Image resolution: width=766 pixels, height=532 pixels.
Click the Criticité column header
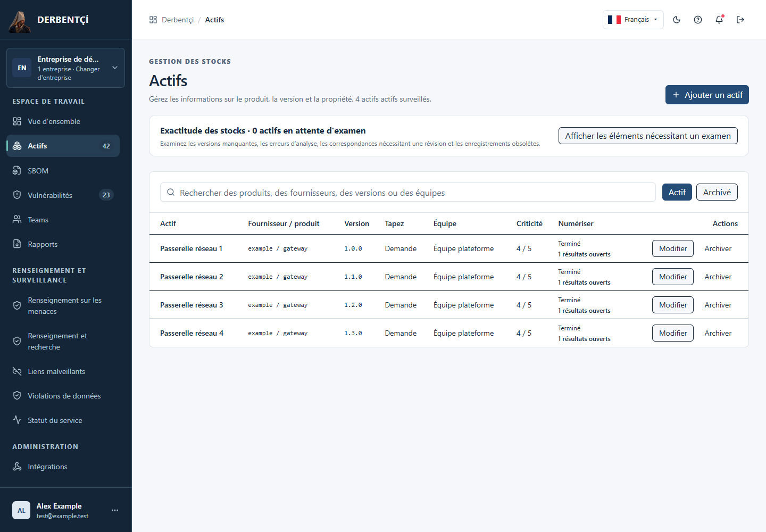coord(529,223)
